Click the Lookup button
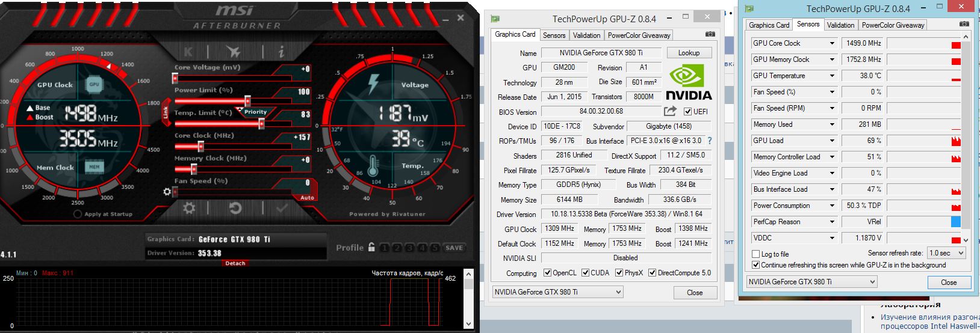 click(689, 53)
